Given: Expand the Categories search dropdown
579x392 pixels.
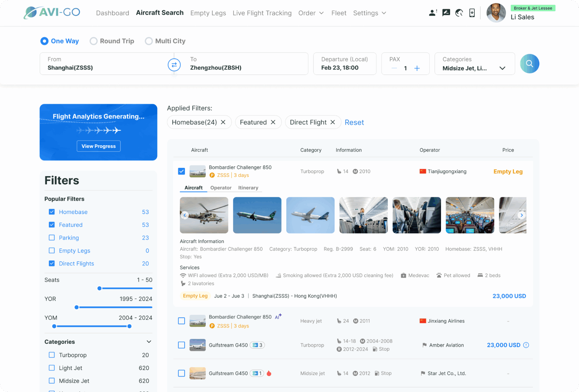Looking at the screenshot, I should tap(502, 68).
